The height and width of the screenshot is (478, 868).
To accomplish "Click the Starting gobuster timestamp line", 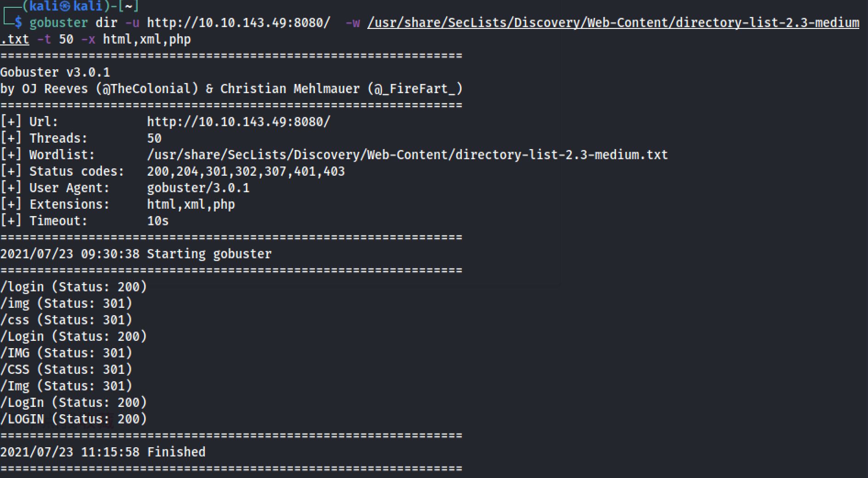I will [136, 254].
